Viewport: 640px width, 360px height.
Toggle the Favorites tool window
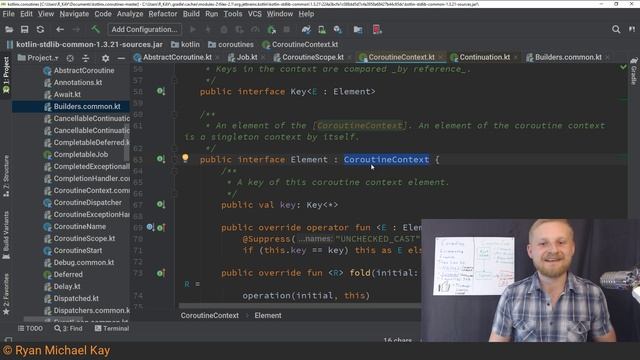tap(6, 295)
